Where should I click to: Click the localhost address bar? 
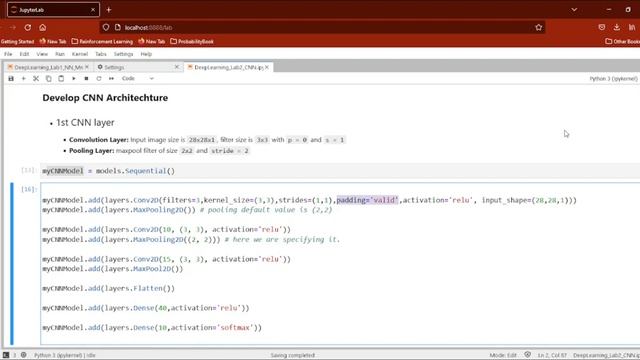pyautogui.click(x=322, y=27)
